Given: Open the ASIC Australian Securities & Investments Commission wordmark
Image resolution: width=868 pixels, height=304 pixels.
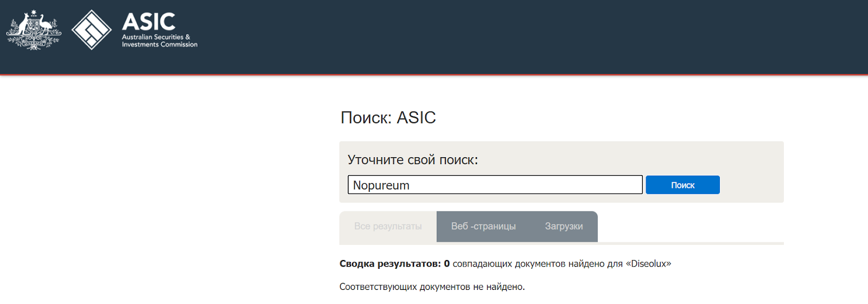Looking at the screenshot, I should [159, 30].
